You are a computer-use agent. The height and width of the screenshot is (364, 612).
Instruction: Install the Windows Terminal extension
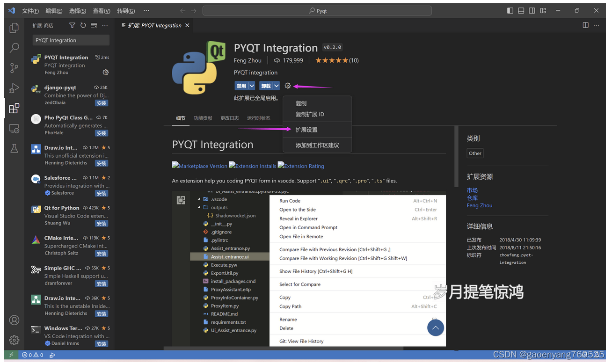pyautogui.click(x=102, y=344)
